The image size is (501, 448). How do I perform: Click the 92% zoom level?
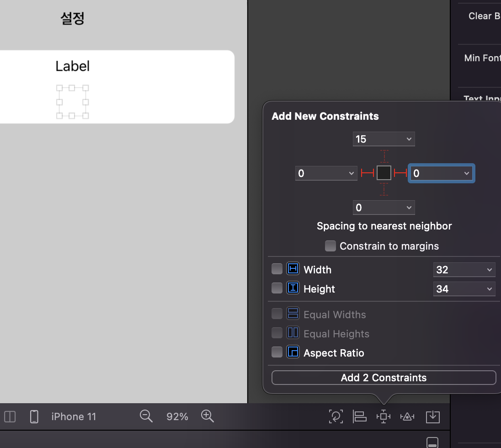tap(177, 416)
